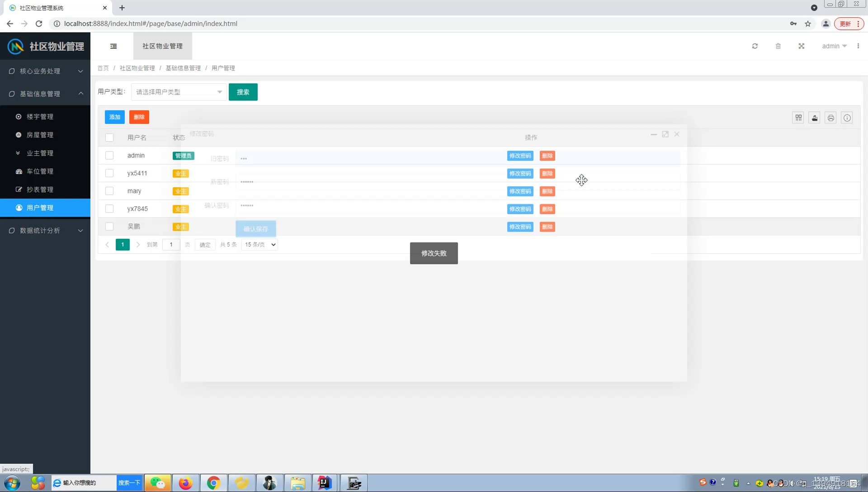Screen dimensions: 868x492
Task: Open the user type dropdown
Action: click(x=179, y=92)
